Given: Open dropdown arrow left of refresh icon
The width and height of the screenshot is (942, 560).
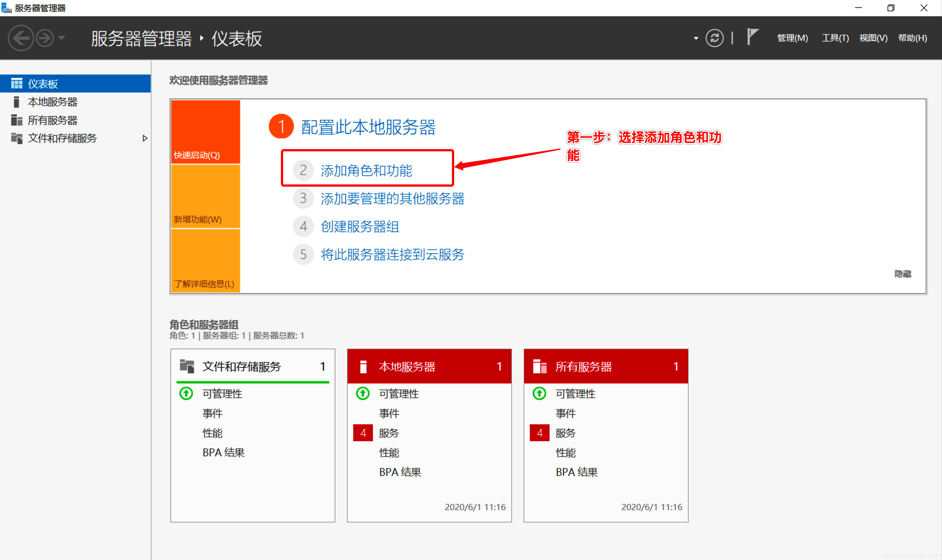Looking at the screenshot, I should [x=696, y=38].
